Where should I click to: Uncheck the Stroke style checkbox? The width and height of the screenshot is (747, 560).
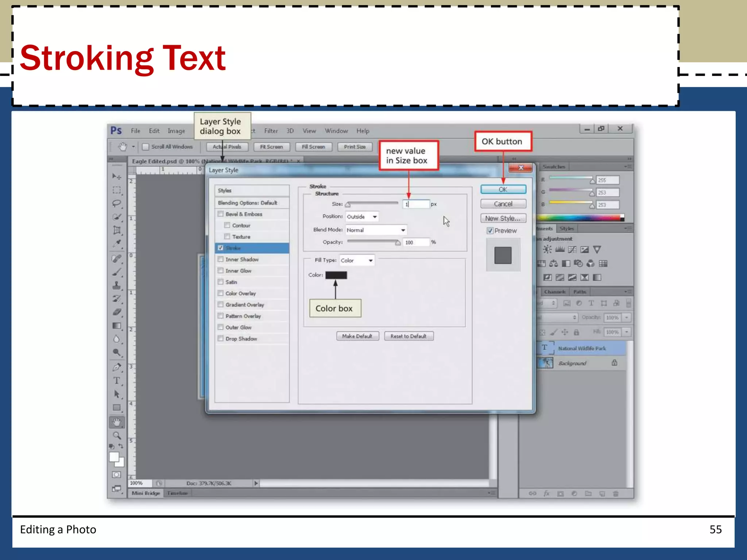(x=220, y=248)
